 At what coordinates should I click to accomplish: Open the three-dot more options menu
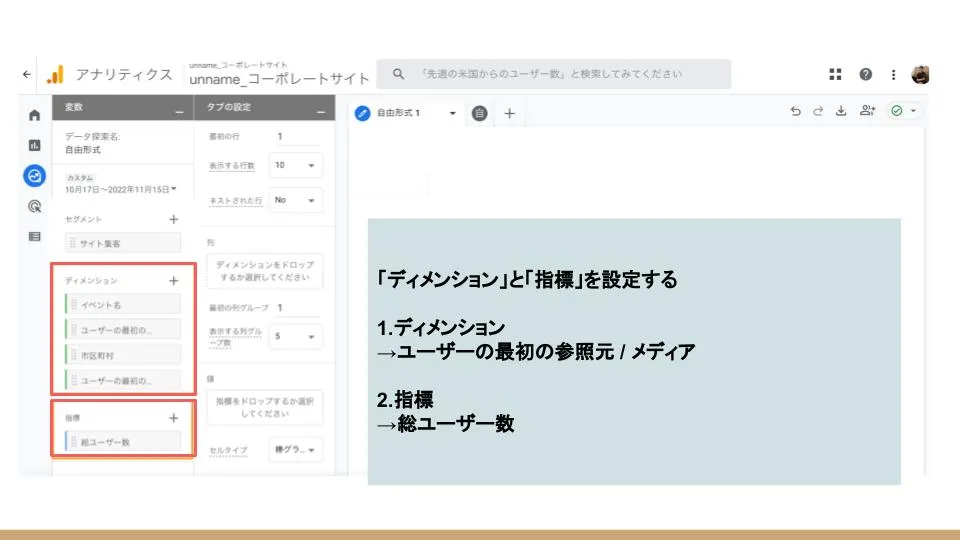pos(893,75)
